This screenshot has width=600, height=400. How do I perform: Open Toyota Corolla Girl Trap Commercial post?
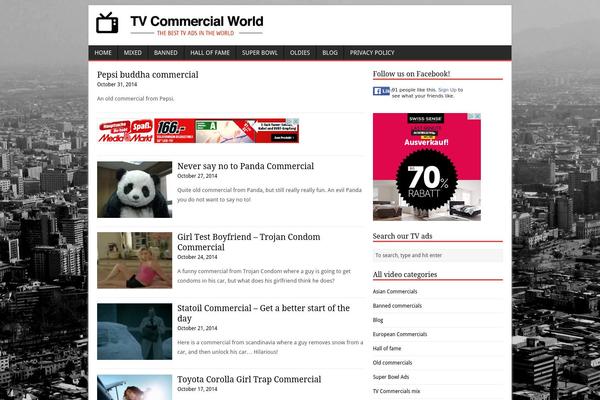point(249,379)
